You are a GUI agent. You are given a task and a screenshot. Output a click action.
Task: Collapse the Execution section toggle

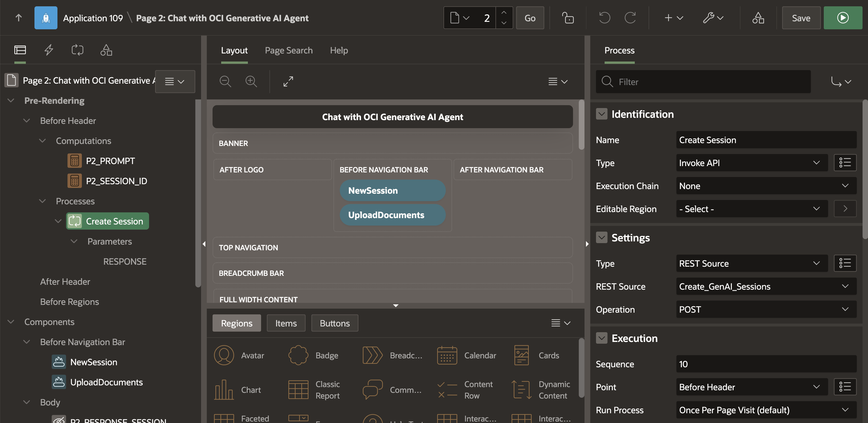(x=601, y=338)
